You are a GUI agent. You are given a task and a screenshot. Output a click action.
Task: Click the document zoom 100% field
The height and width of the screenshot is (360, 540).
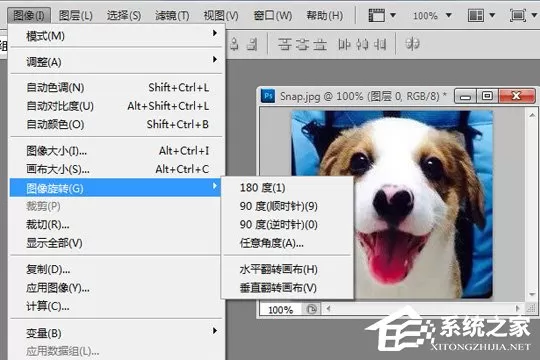[x=281, y=309]
